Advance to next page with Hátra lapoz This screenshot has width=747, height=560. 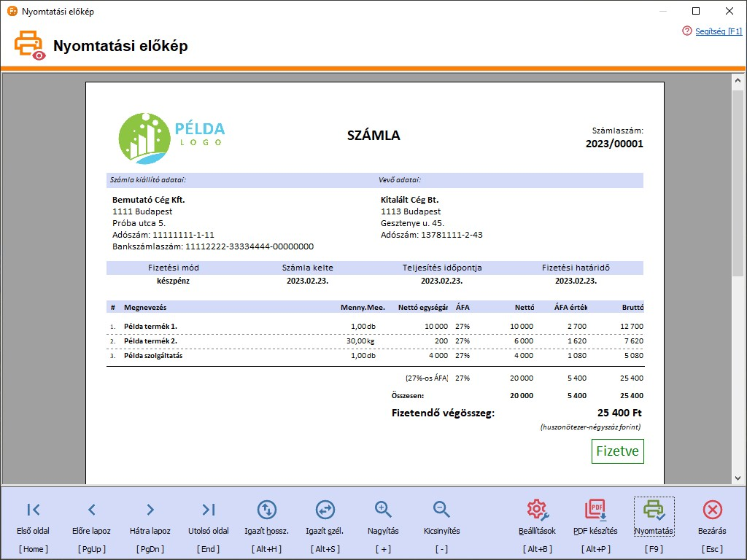coord(150,510)
